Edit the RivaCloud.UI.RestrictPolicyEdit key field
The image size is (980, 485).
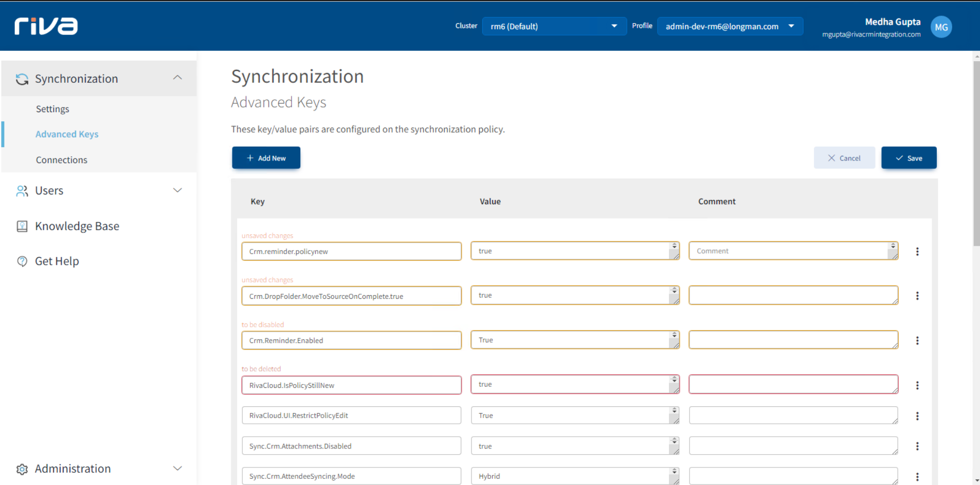pos(352,416)
